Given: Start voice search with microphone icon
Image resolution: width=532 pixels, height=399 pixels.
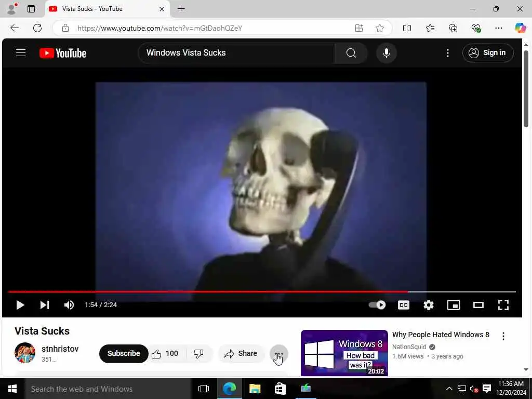Looking at the screenshot, I should coord(386,53).
